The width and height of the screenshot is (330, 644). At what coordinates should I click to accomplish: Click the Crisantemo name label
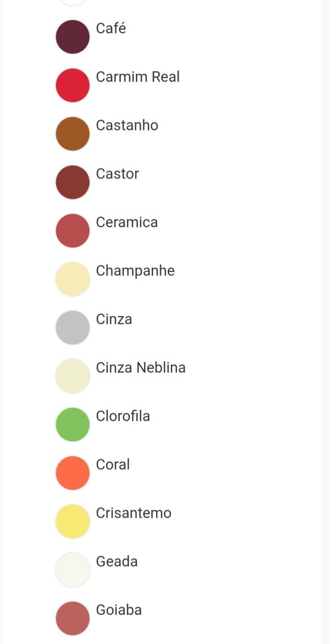pos(134,513)
